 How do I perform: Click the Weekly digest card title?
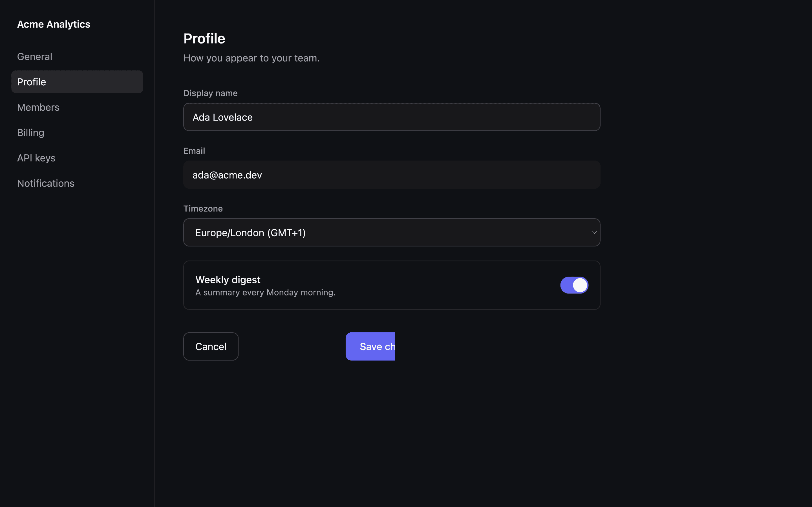(228, 280)
